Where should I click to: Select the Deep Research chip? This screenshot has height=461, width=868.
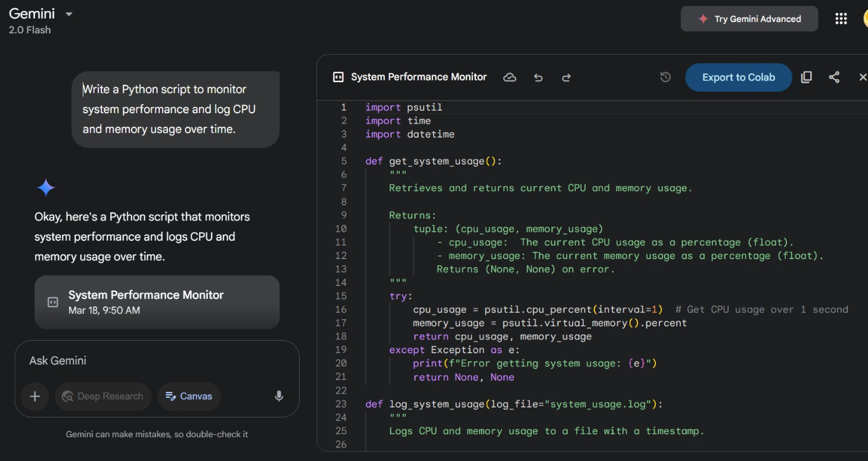(x=103, y=397)
